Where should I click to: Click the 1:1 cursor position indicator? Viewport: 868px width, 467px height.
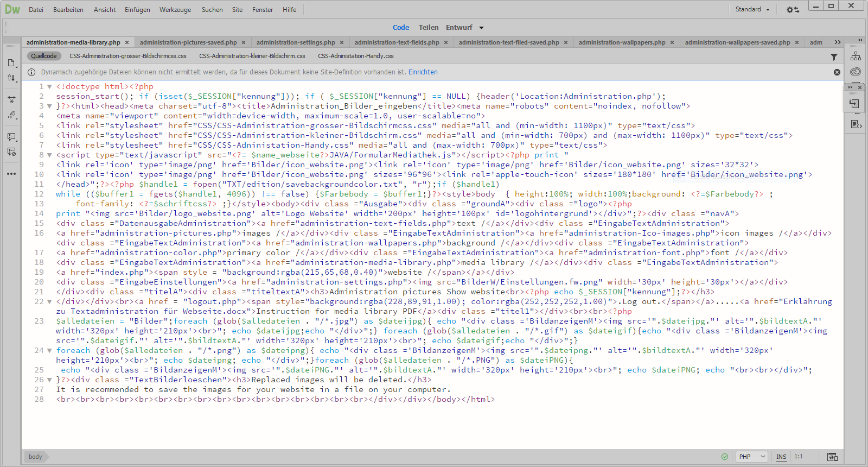(x=799, y=457)
